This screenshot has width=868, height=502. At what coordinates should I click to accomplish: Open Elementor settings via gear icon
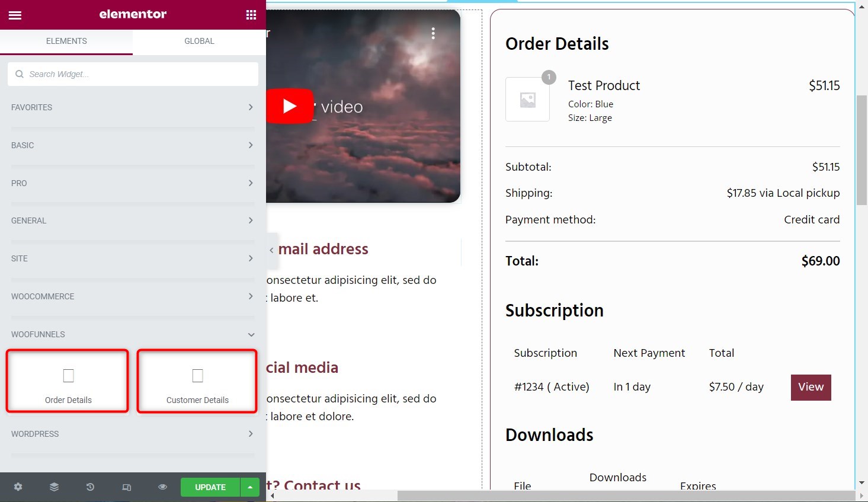point(18,487)
